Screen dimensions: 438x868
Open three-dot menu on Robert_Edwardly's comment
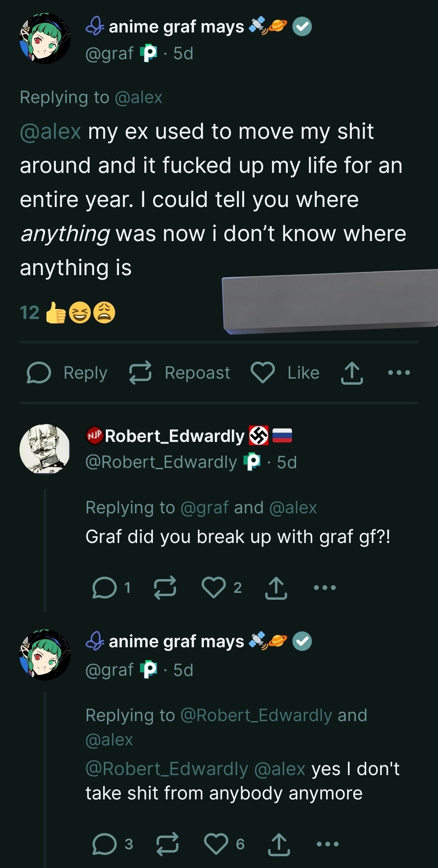pos(325,588)
